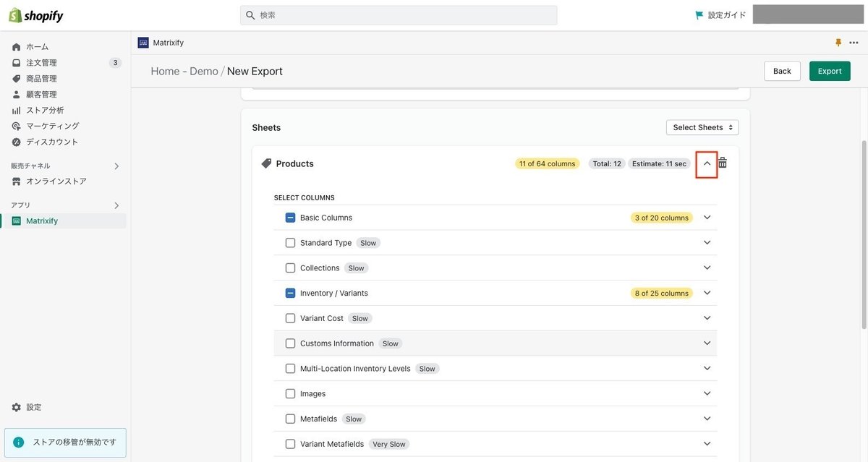Screen dimensions: 868x462
Task: Toggle the Basic Columns checkbox
Action: 288,215
